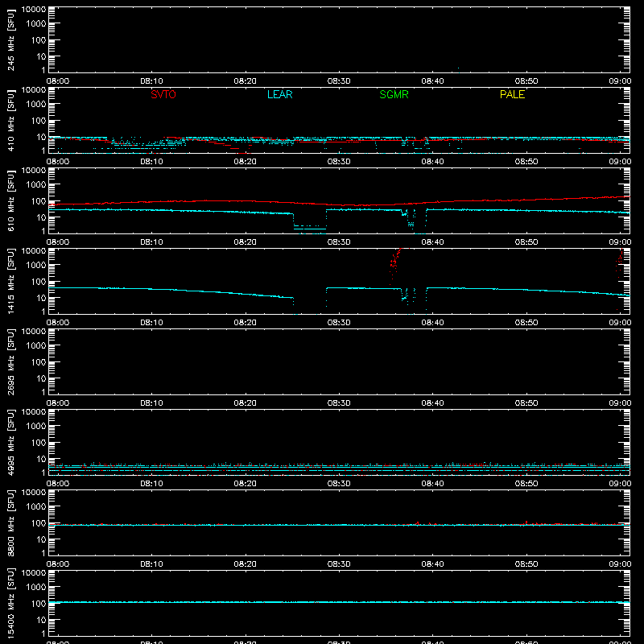Screen dimensions: 644x644
Task: Select the 1415 MHz [SFU] axis title
Action: coord(10,281)
